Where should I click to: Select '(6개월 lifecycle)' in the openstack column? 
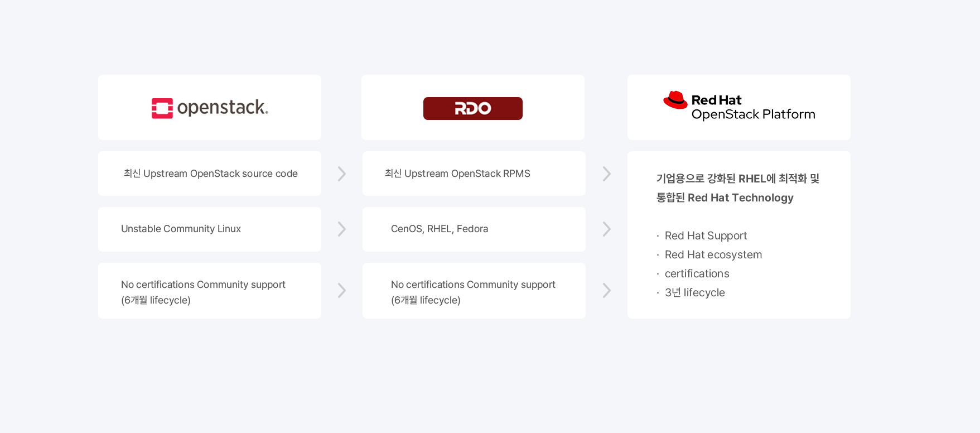click(156, 300)
